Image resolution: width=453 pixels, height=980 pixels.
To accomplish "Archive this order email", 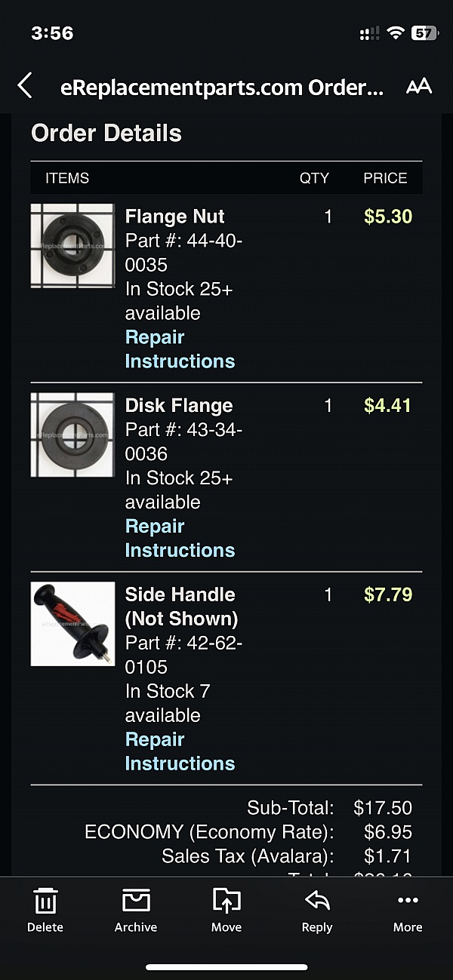I will [136, 910].
